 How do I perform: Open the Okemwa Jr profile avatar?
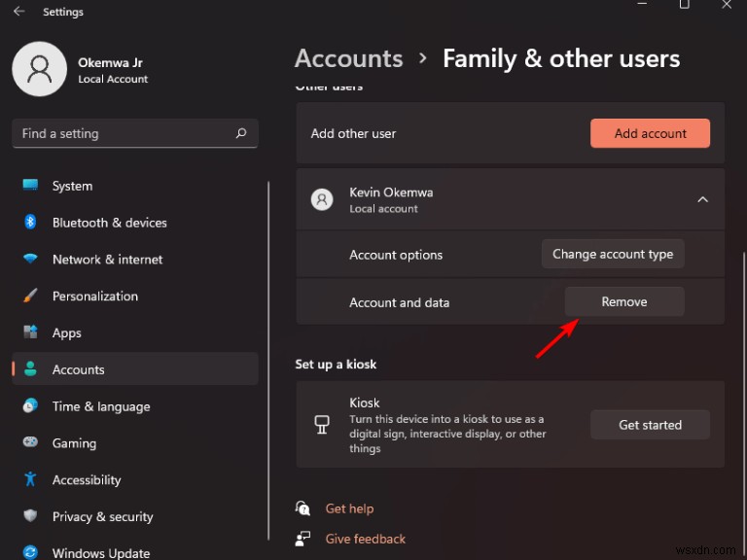pos(40,69)
